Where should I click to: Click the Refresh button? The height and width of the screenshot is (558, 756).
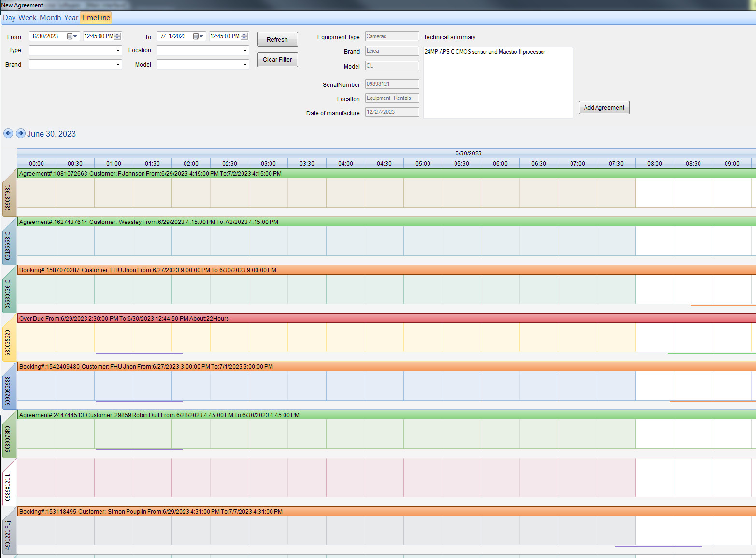pos(277,40)
